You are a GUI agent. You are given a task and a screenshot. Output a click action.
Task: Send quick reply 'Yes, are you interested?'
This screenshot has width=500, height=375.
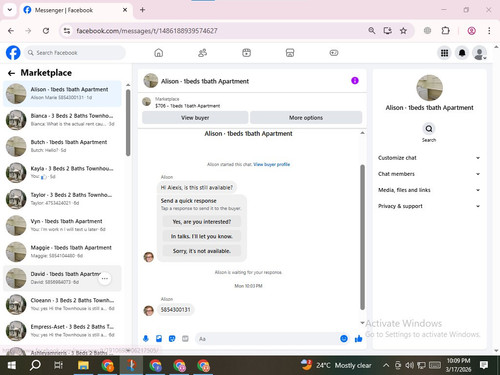click(x=202, y=222)
